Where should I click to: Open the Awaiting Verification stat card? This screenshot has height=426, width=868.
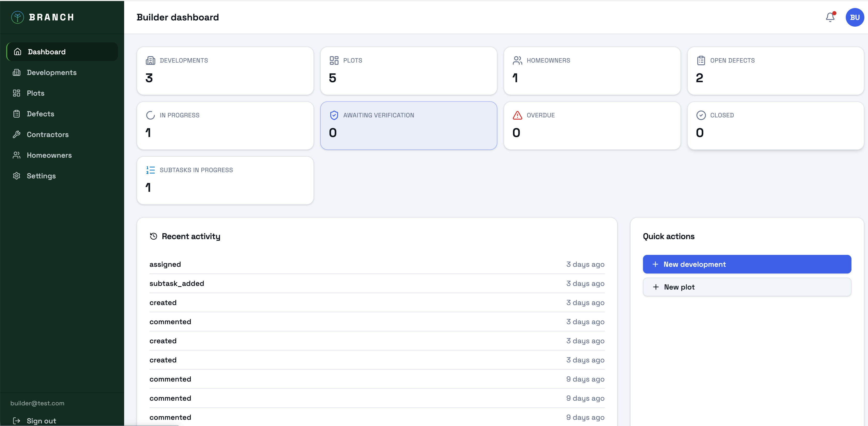(x=408, y=126)
